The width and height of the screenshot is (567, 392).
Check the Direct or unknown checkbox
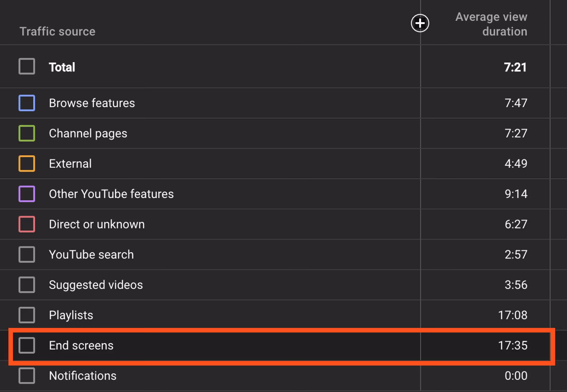pos(27,224)
